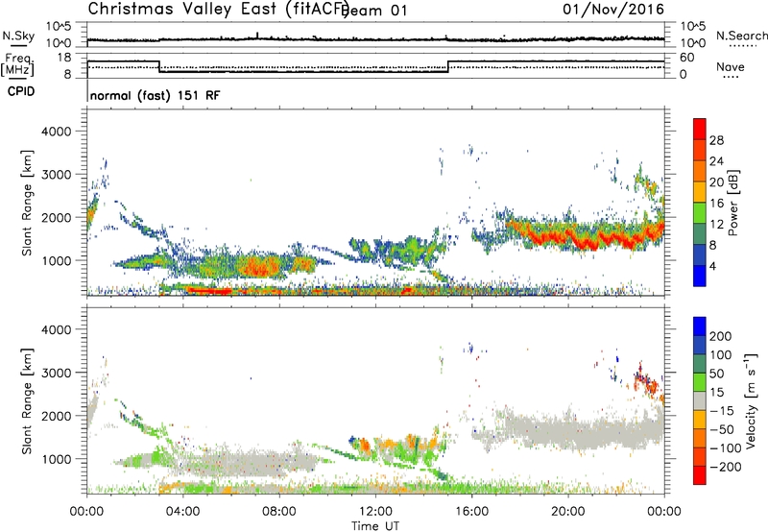
Task: Click the 'Christmas Valley East (fitACF)' plot title
Action: (219, 10)
